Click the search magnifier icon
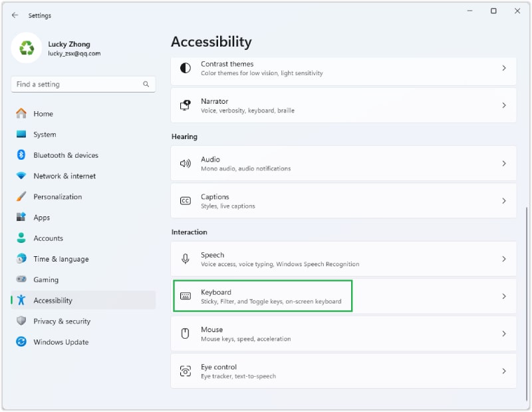Viewport: 532px width, 412px height. click(x=146, y=84)
